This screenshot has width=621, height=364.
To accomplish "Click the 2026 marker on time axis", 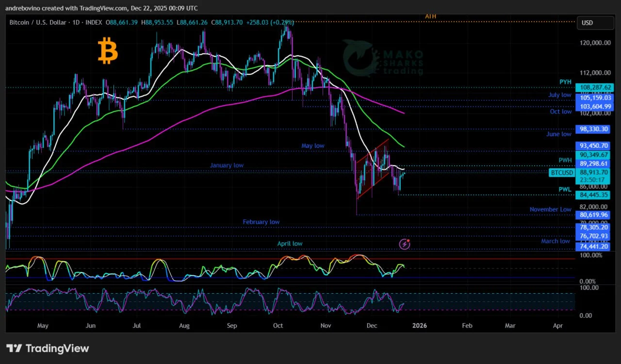I will pos(419,326).
